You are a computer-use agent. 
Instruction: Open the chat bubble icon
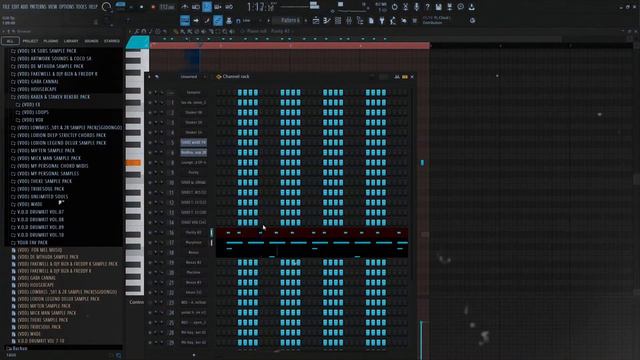tap(460, 7)
